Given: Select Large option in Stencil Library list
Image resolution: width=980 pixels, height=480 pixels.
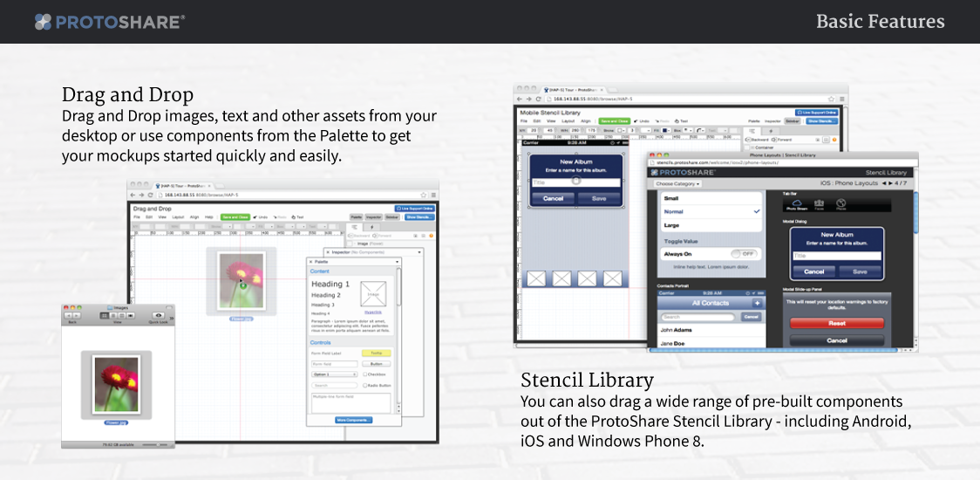Looking at the screenshot, I should tap(711, 225).
